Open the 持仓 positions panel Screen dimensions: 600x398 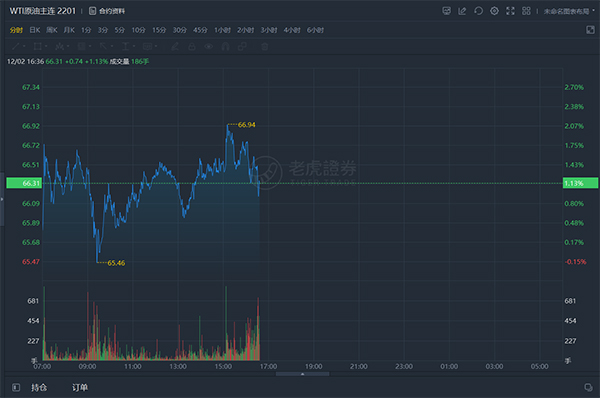coord(39,388)
